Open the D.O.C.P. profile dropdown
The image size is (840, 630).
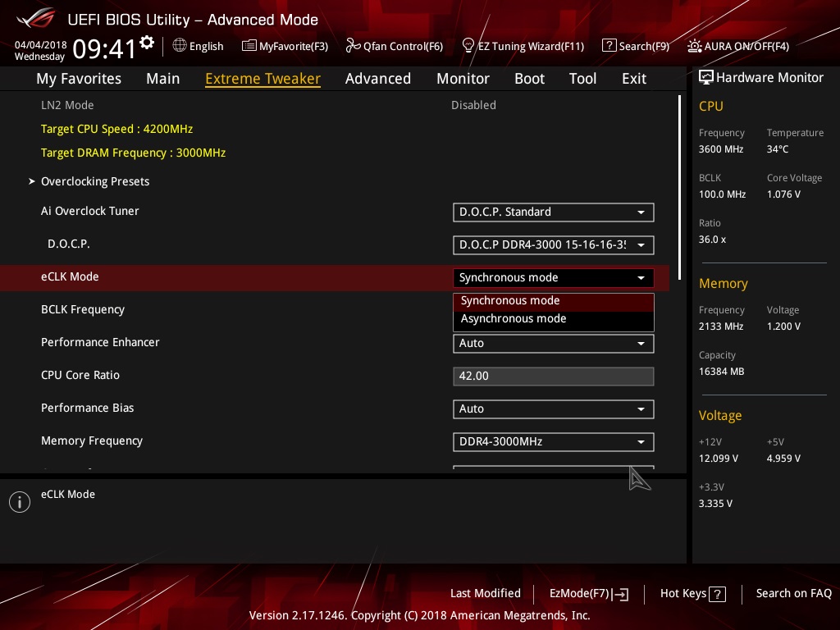[554, 244]
